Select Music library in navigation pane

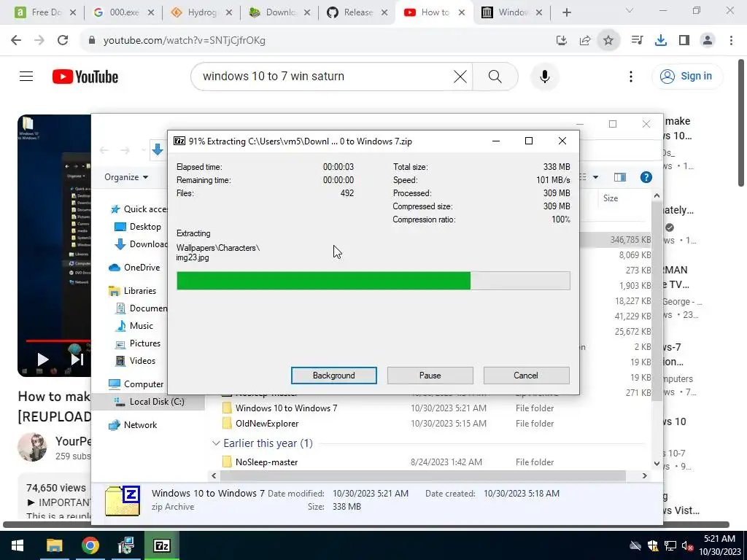pyautogui.click(x=134, y=326)
